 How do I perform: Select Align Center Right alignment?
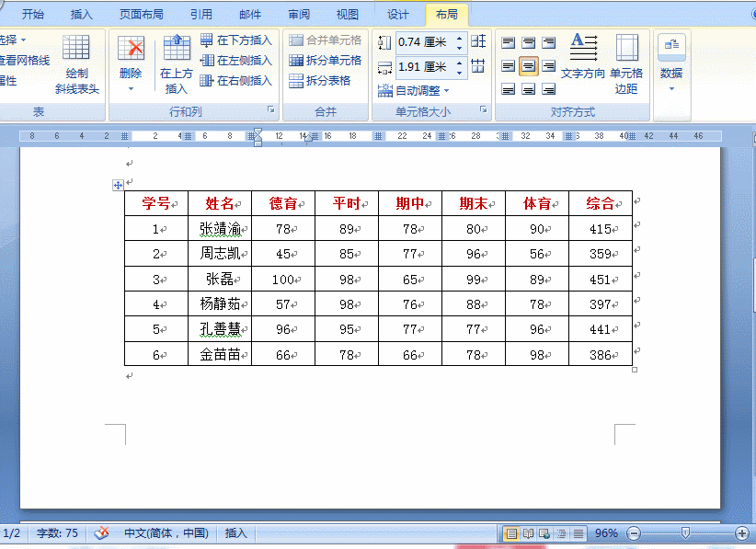click(x=549, y=66)
